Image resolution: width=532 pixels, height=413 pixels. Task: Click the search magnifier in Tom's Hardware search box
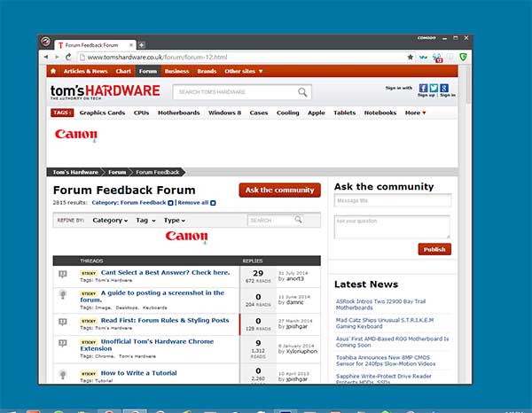coord(303,92)
